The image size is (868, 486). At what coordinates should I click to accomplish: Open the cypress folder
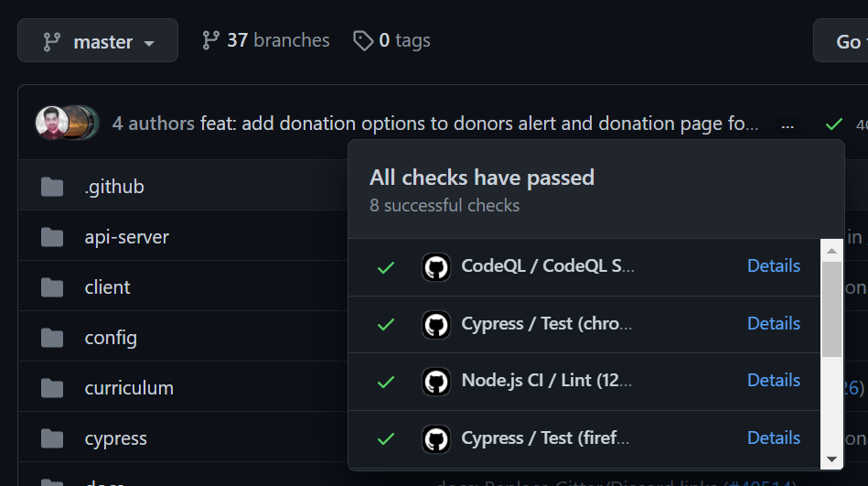[115, 438]
